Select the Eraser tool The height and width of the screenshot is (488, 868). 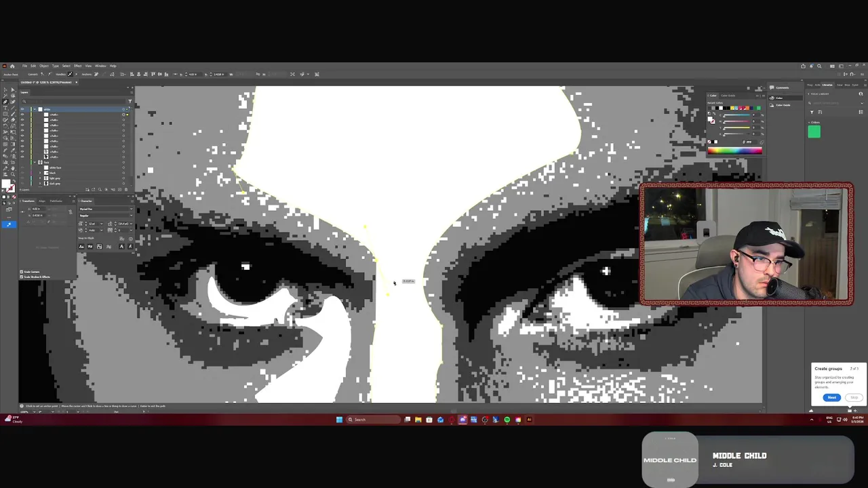(x=13, y=120)
